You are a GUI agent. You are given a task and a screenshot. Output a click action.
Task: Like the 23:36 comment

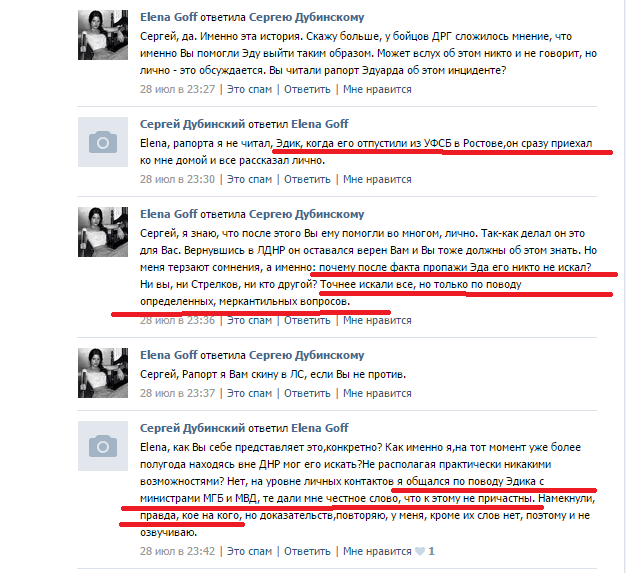[377, 321]
